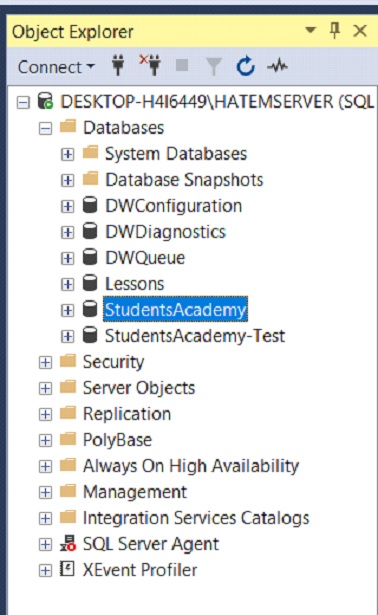
Task: Expand the StudentsAcademy database node
Action: pos(67,310)
